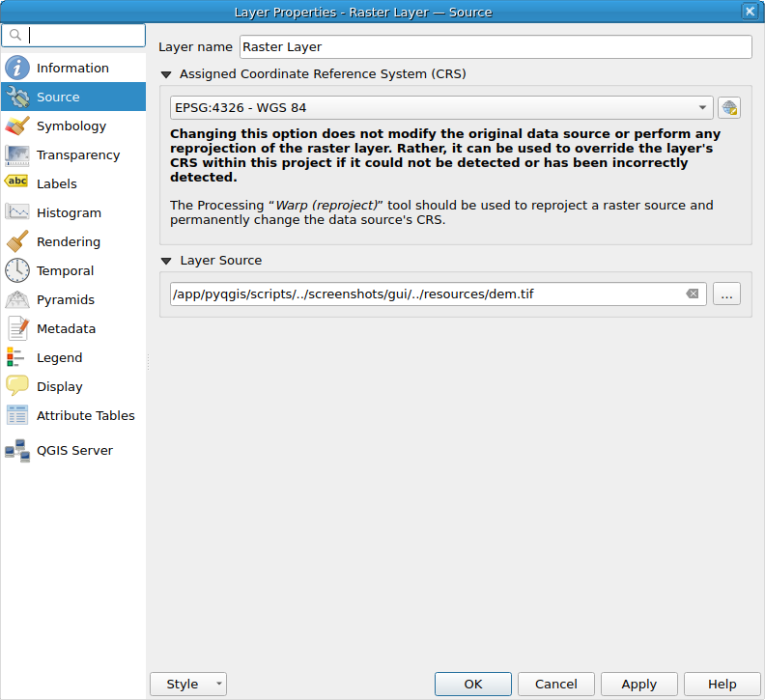
Task: Select the Pyramids icon
Action: (x=17, y=299)
